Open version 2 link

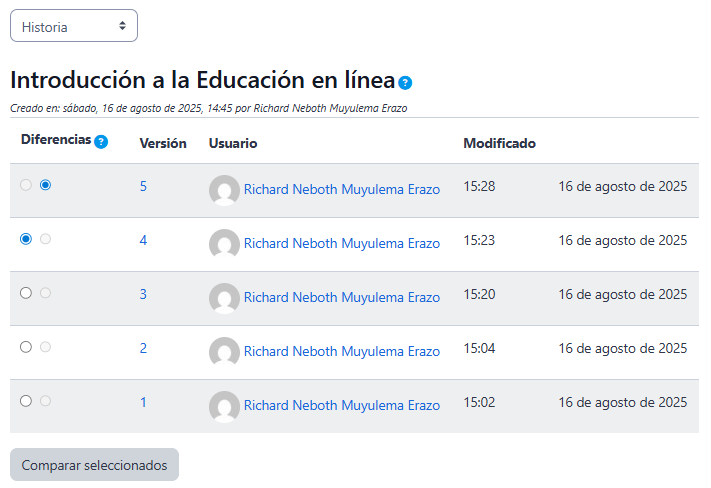pos(143,348)
